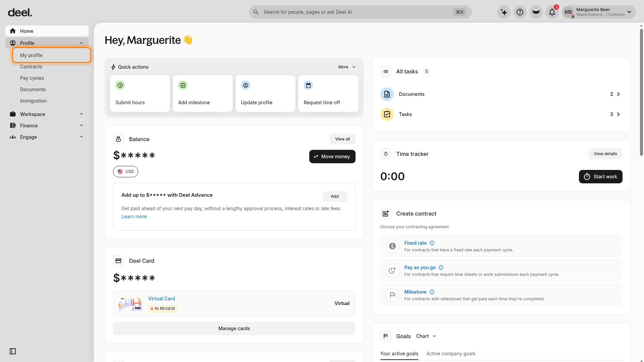Switch to Your active goals tab

point(399,354)
